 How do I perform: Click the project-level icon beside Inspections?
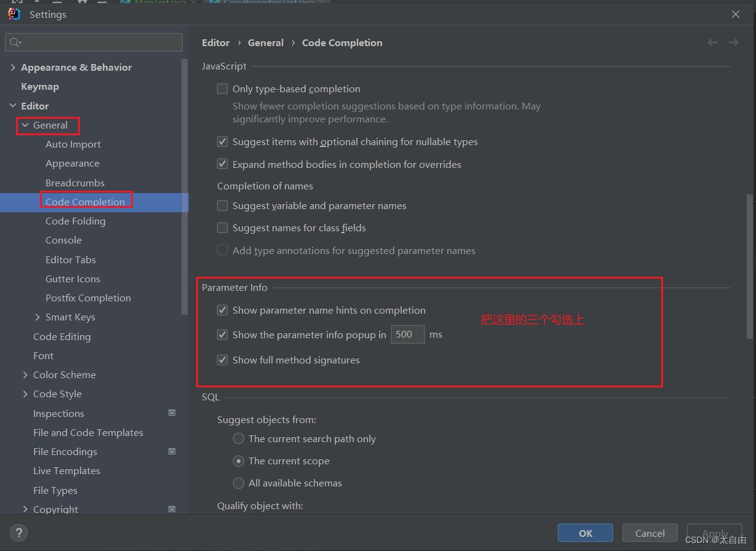coord(172,413)
